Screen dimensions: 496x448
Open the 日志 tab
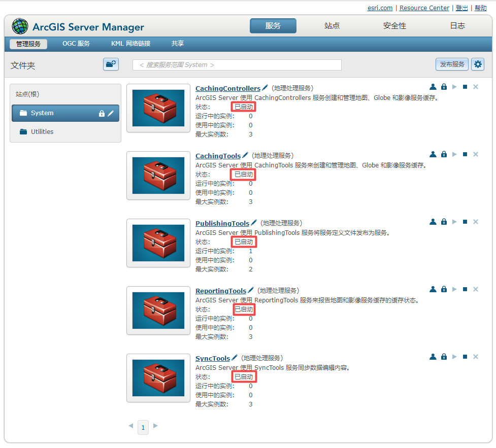[457, 25]
